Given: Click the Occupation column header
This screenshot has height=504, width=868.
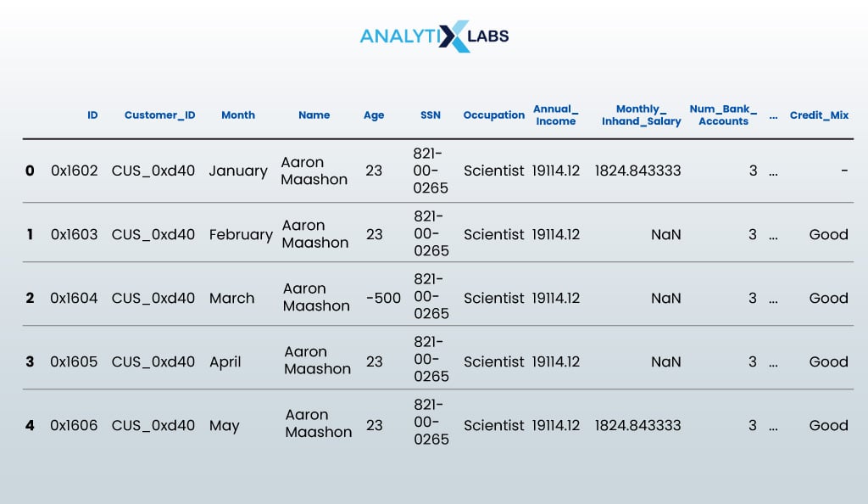Looking at the screenshot, I should [x=494, y=115].
